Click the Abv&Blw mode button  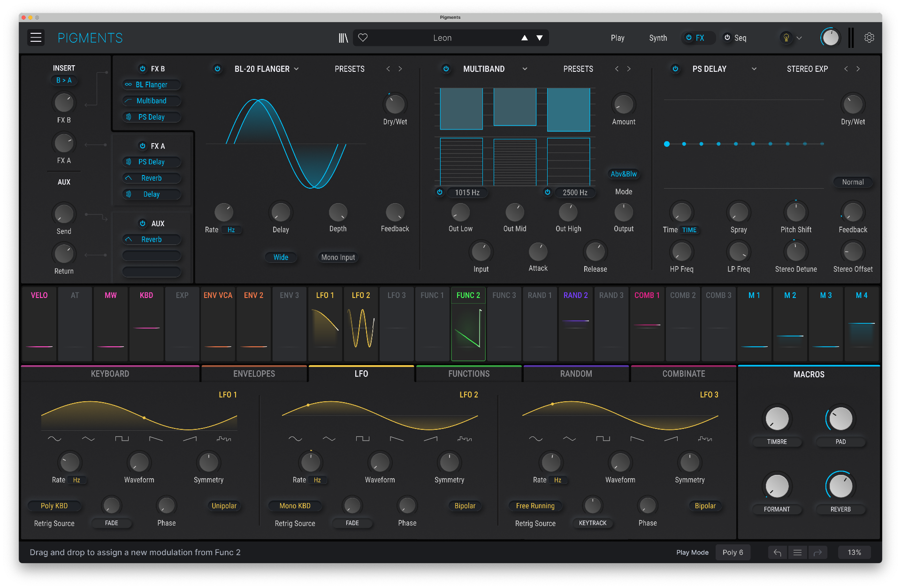point(623,174)
